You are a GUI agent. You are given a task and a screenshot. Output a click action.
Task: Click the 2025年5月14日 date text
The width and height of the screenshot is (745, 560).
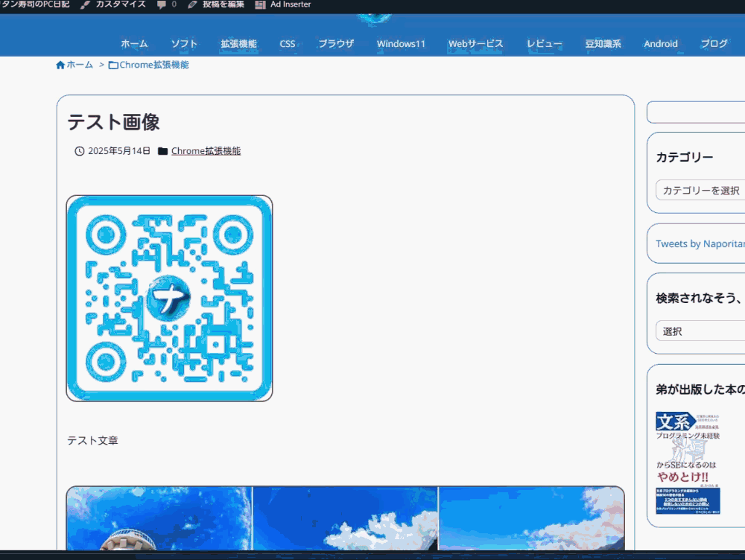point(119,151)
